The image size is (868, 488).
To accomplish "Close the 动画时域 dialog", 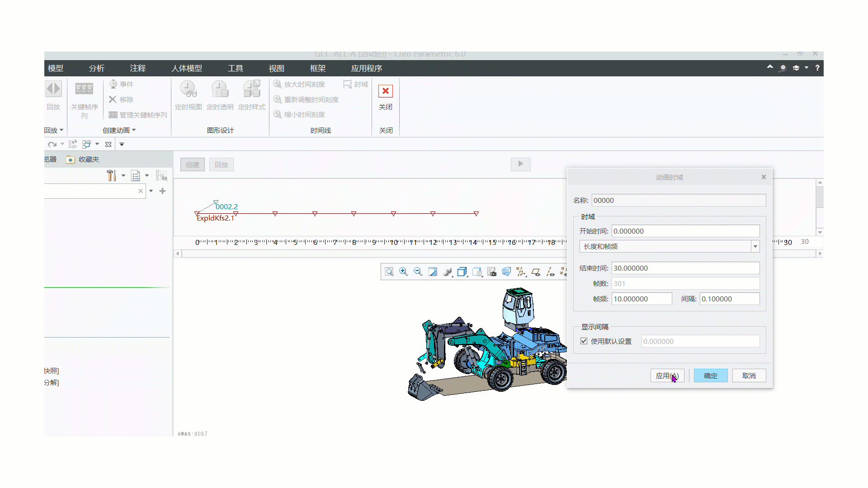I will pyautogui.click(x=764, y=177).
